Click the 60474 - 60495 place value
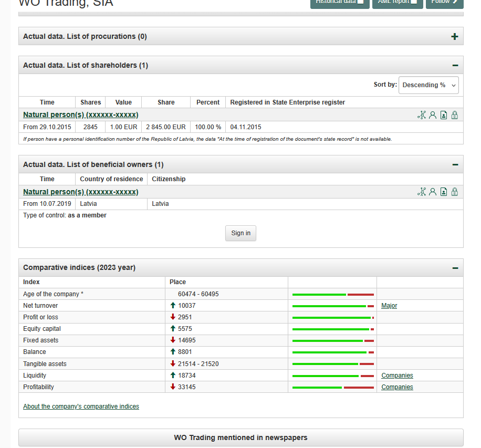The image size is (481, 448). (x=198, y=294)
